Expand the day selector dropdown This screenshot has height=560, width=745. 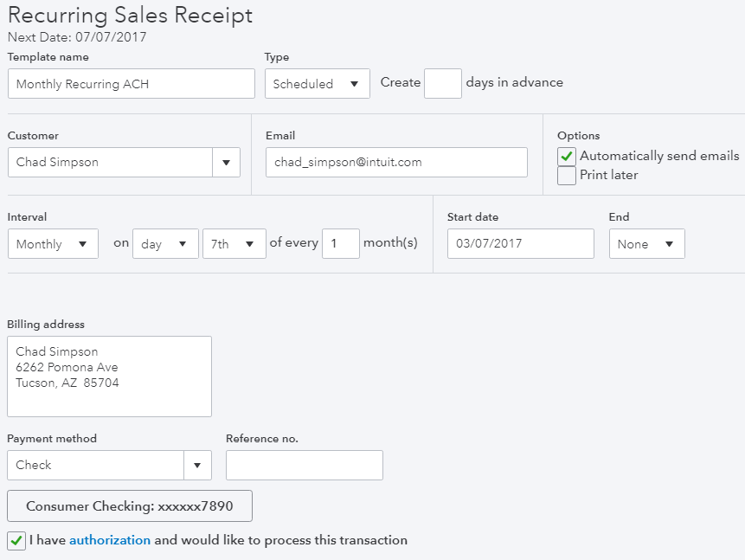[165, 244]
